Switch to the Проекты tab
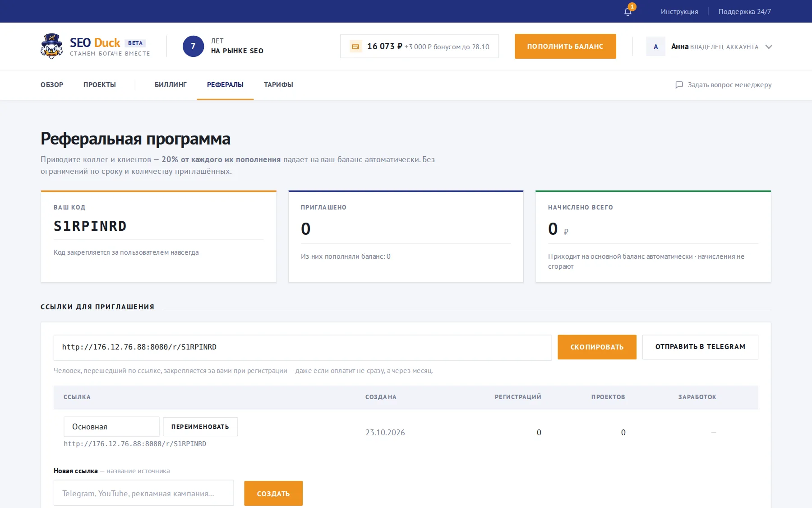This screenshot has width=812, height=508. coord(100,85)
